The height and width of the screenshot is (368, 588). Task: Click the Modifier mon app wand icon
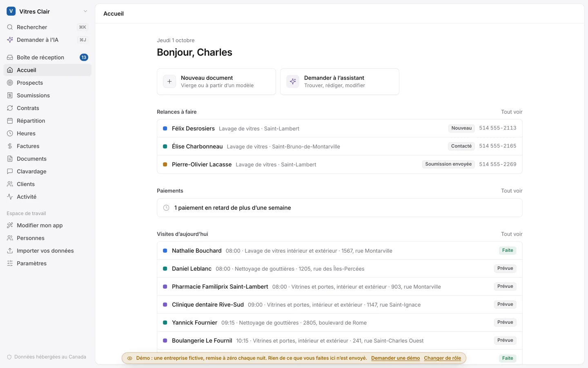coord(10,225)
